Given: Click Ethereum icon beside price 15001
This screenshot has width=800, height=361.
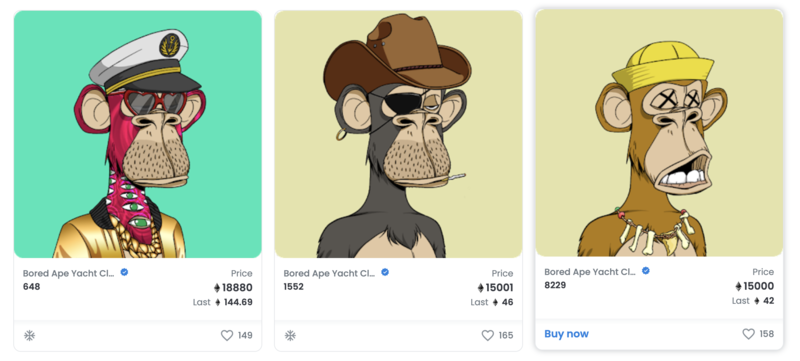Looking at the screenshot, I should (480, 288).
